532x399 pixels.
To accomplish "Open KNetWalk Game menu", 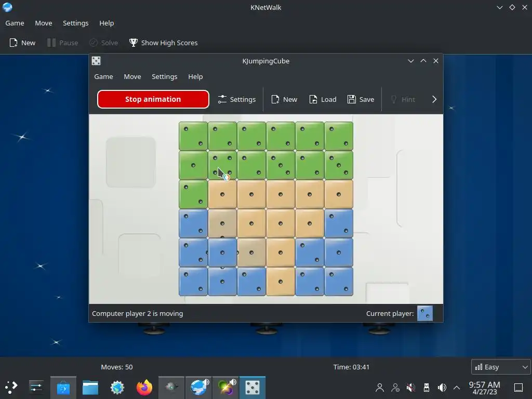I will coord(15,23).
